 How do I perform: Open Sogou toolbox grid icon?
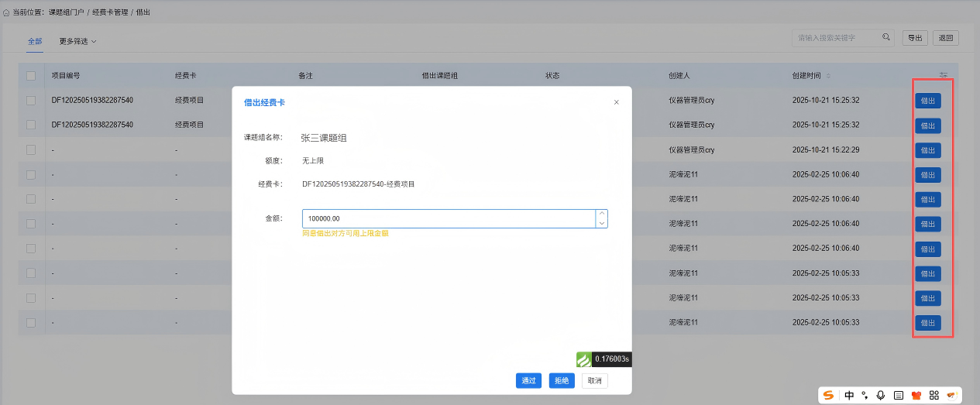[934, 395]
